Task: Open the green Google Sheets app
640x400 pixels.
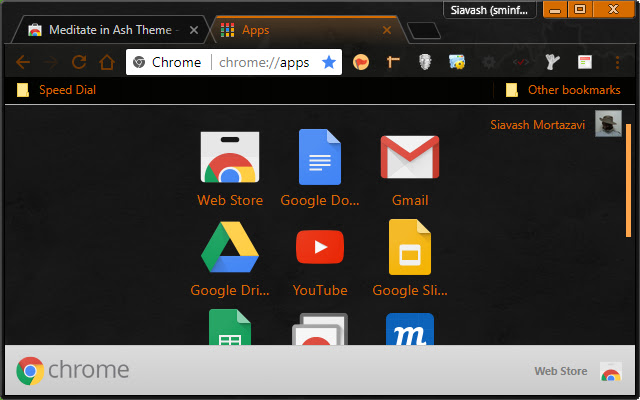Action: (230, 327)
